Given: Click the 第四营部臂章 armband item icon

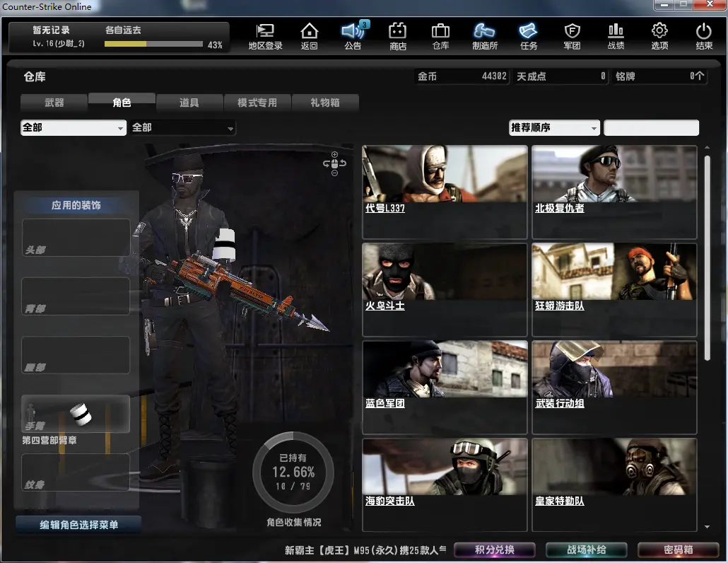Looking at the screenshot, I should tap(81, 414).
